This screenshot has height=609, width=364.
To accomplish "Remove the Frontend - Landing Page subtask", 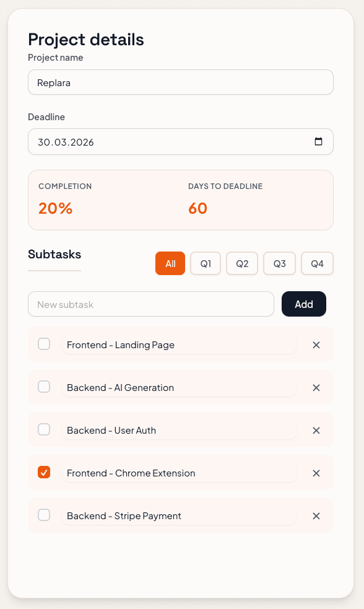I will [316, 344].
